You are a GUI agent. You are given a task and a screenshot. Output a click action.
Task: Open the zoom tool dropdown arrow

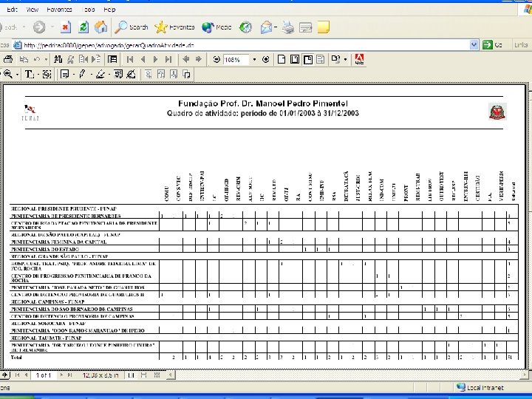(x=17, y=75)
